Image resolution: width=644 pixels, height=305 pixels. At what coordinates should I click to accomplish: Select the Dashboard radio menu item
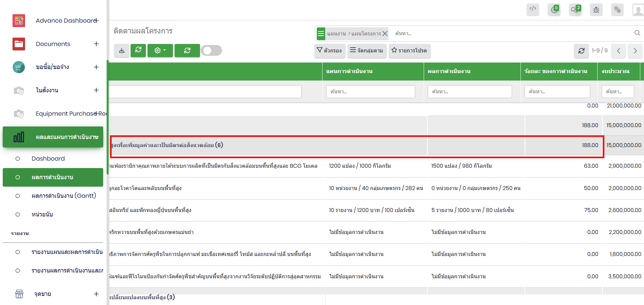(48, 159)
